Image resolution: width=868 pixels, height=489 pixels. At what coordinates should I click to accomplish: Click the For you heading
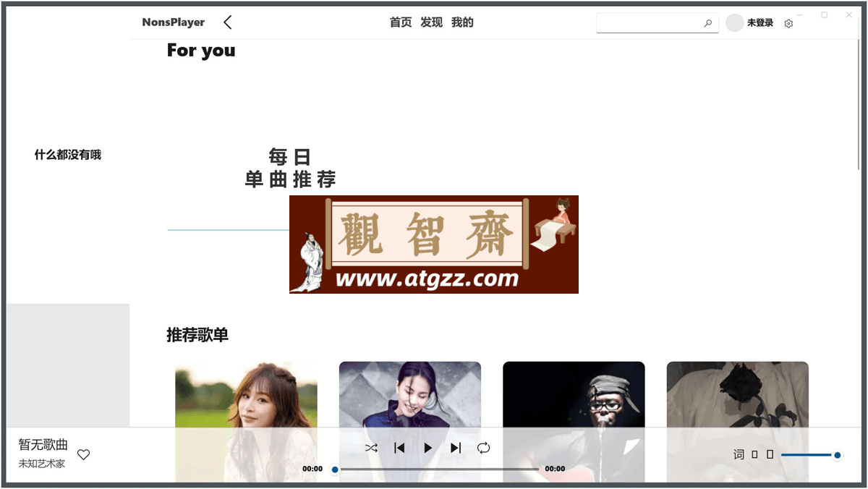click(201, 51)
